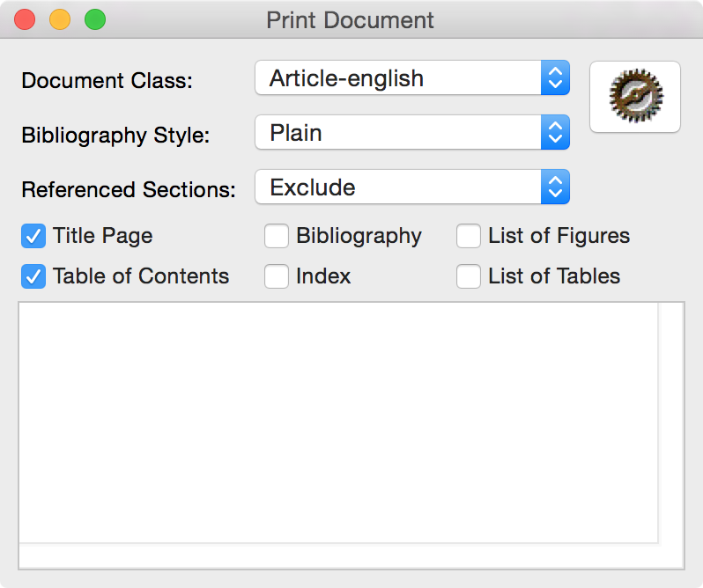Click the Print Document title bar
The height and width of the screenshot is (588, 703).
pyautogui.click(x=351, y=19)
